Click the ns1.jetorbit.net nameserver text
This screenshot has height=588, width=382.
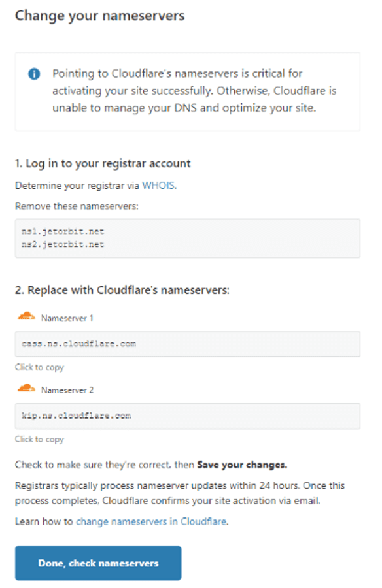click(x=63, y=231)
